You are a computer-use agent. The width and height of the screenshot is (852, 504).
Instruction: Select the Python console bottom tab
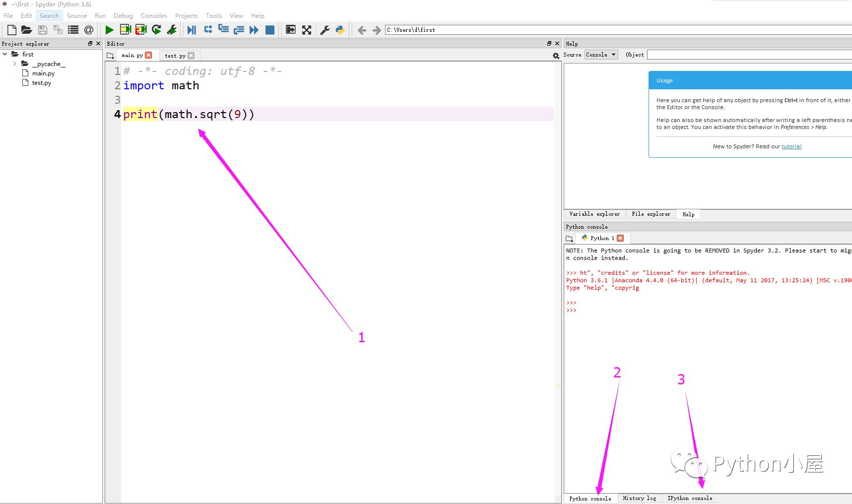click(x=590, y=499)
